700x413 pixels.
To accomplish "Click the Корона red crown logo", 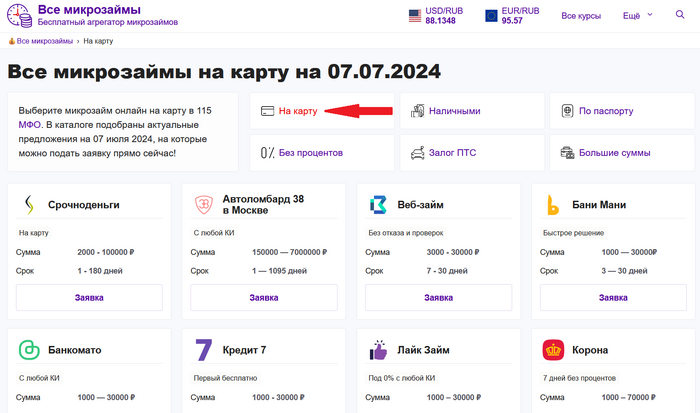I will point(553,350).
